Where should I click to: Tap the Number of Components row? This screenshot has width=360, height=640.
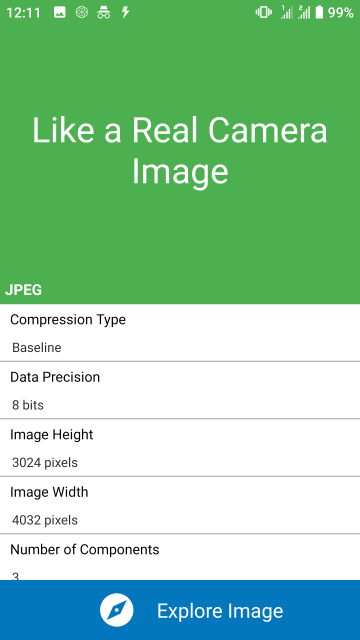pyautogui.click(x=180, y=557)
